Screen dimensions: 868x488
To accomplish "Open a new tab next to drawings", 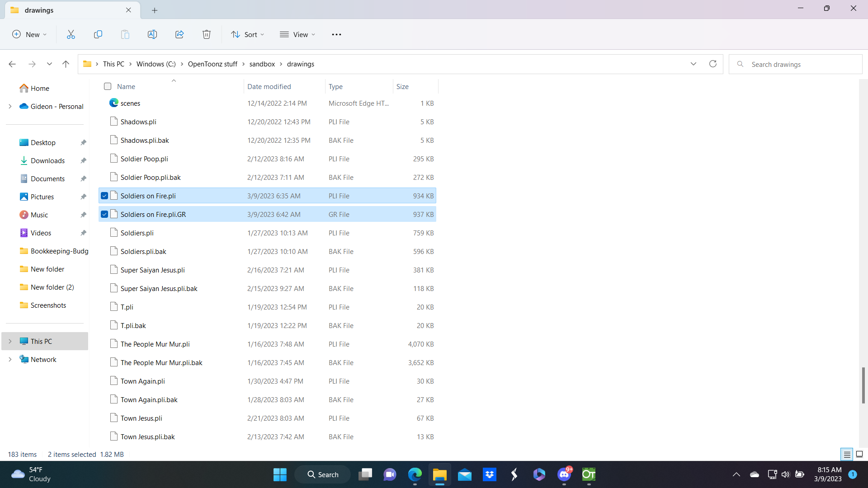I will point(155,10).
